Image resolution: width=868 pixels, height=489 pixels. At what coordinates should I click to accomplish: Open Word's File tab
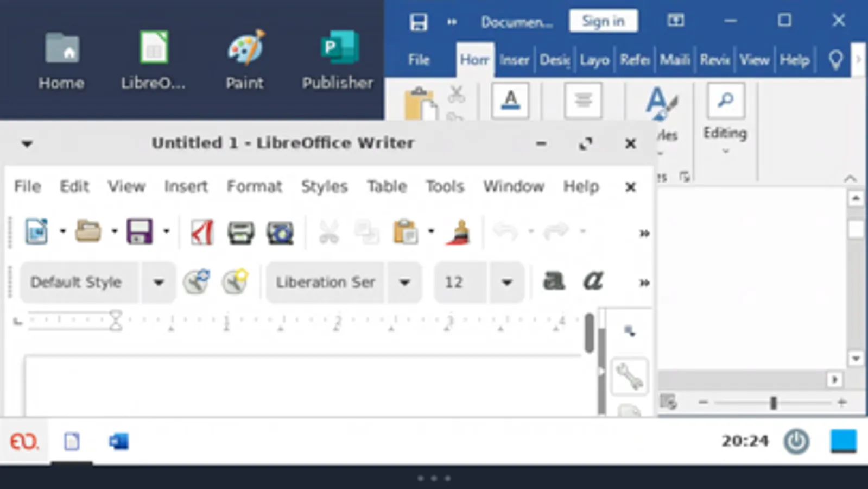419,60
